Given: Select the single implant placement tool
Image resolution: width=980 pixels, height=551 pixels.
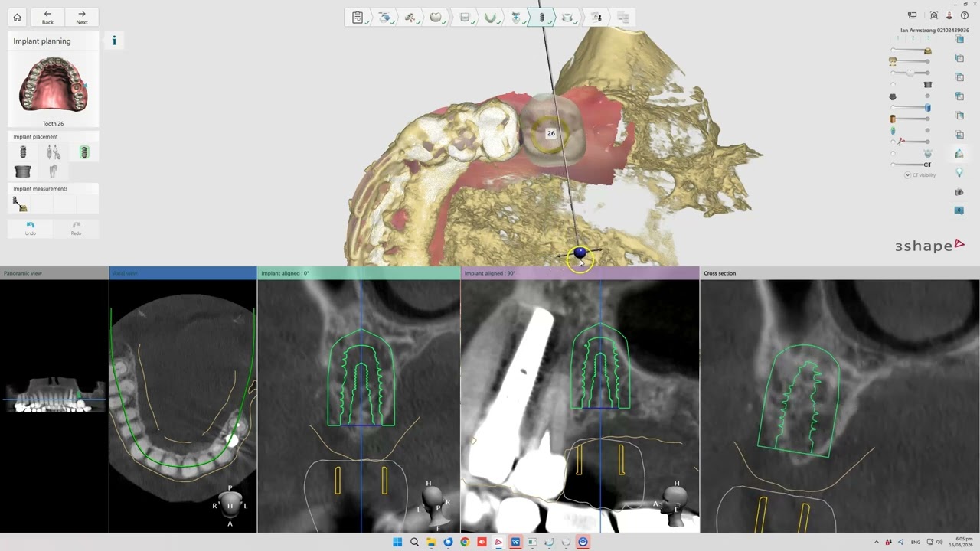Looking at the screenshot, I should click(x=23, y=152).
